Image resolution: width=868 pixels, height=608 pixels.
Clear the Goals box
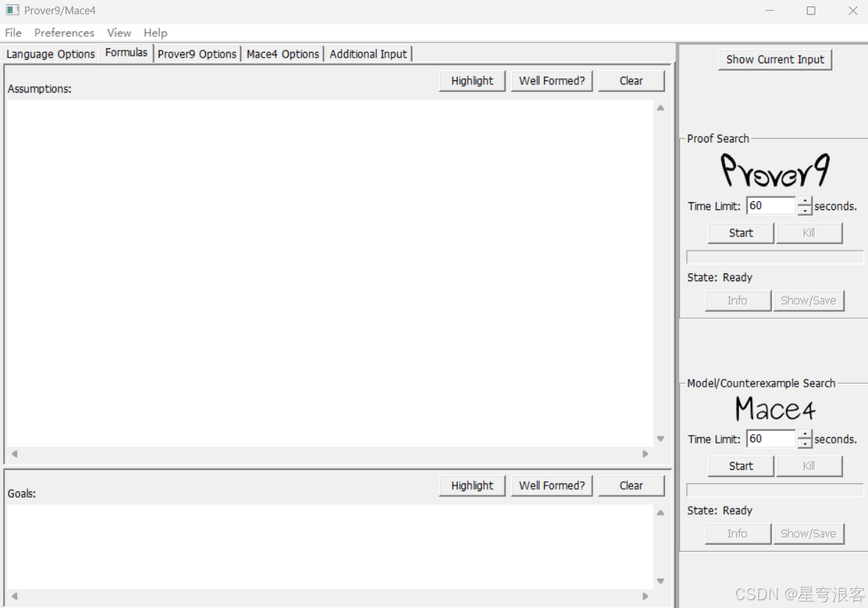pyautogui.click(x=631, y=486)
